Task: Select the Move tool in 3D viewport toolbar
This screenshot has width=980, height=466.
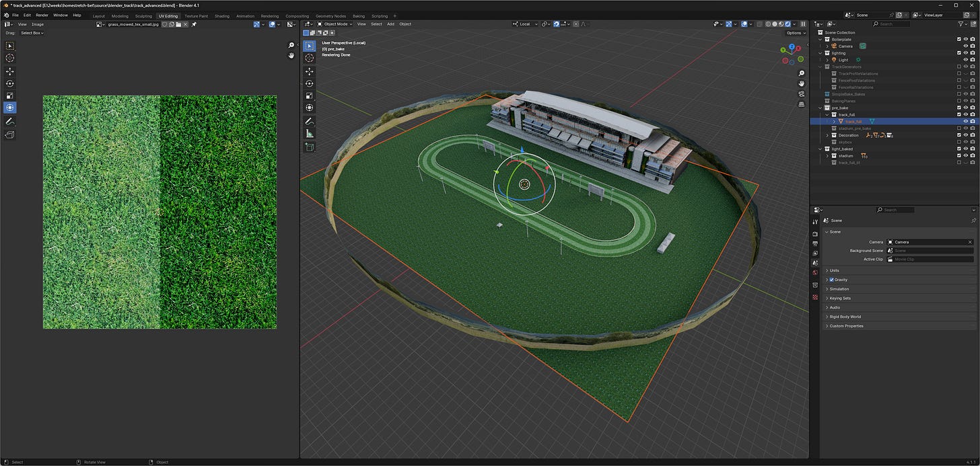Action: (x=310, y=71)
